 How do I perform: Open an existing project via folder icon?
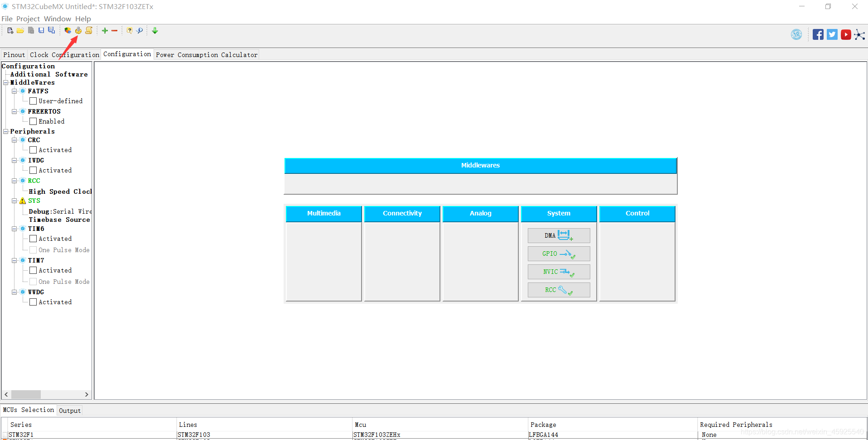click(x=20, y=30)
